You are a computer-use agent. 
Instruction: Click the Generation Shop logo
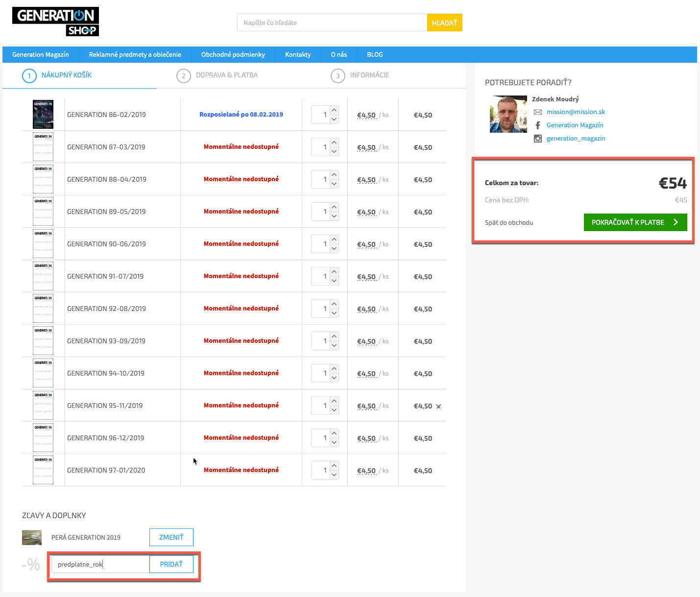coord(55,22)
